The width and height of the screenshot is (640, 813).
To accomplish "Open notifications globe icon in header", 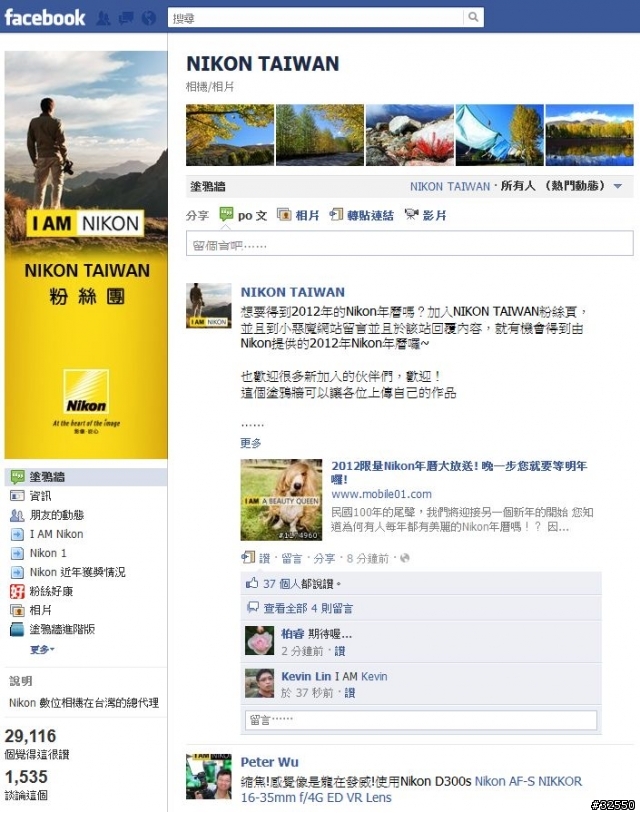I will [149, 19].
